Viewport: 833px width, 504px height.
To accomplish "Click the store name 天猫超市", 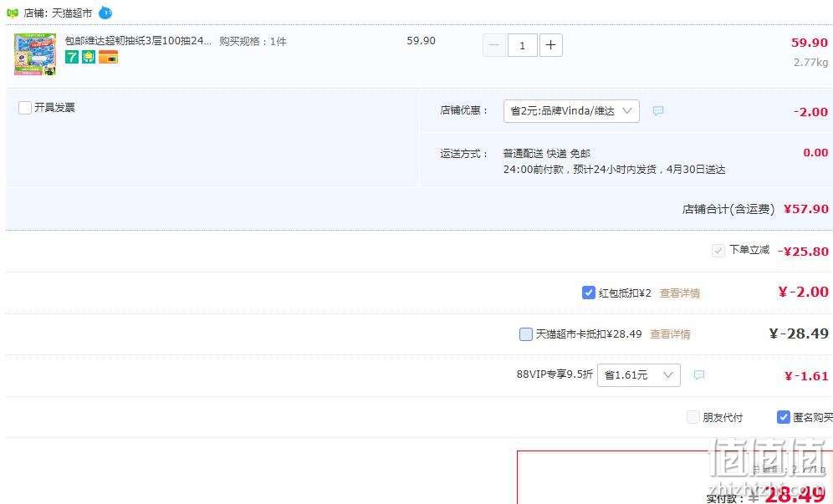I will [72, 13].
